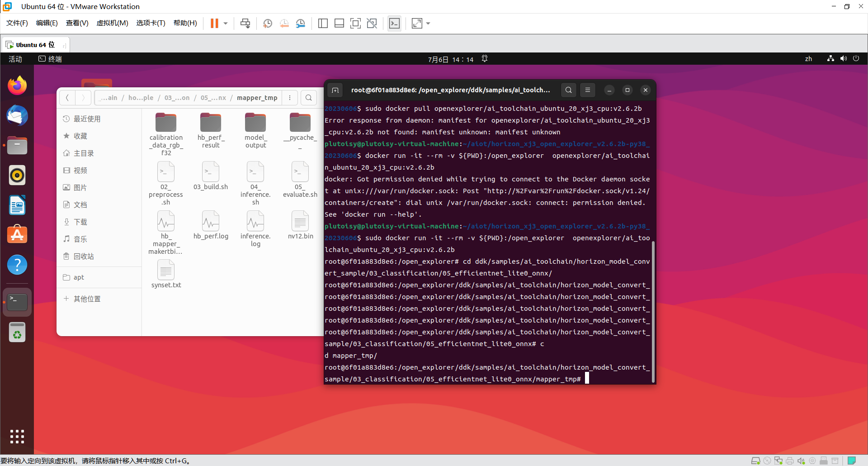Revert to snapshot toolbar icon
This screenshot has width=868, height=466.
[284, 23]
